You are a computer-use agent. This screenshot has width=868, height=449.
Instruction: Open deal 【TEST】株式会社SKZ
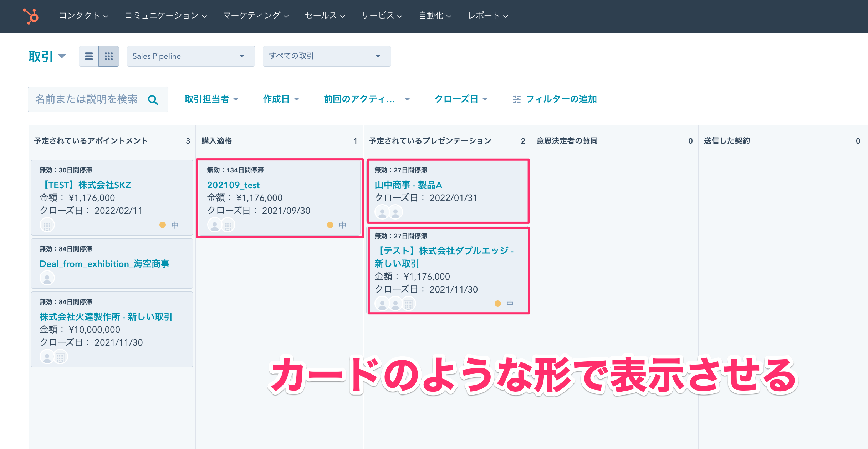click(85, 185)
